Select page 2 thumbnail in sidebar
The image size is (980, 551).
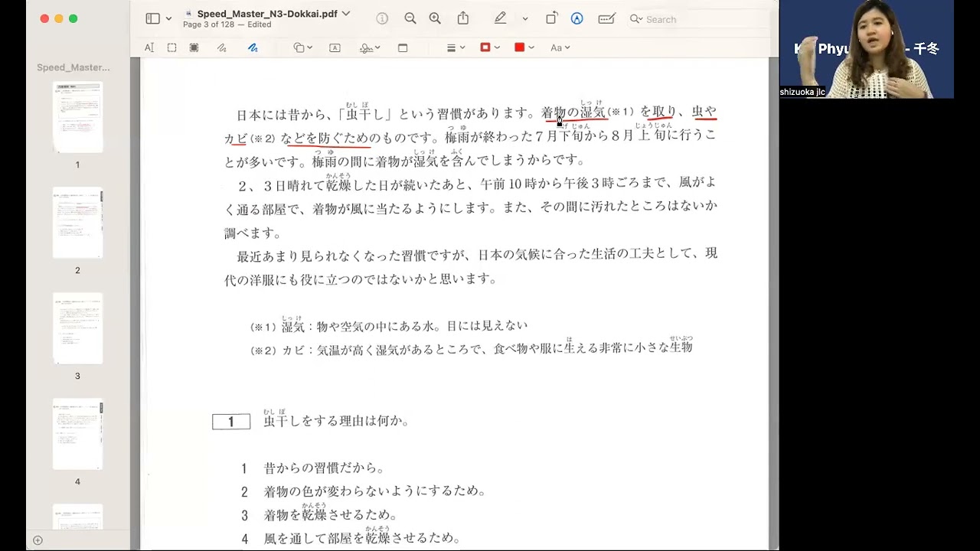pos(77,223)
